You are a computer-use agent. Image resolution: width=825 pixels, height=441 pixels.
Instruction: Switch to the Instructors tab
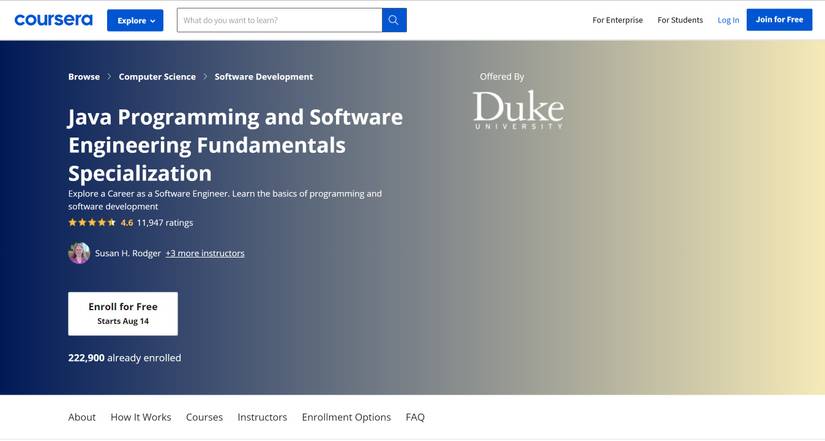tap(262, 417)
